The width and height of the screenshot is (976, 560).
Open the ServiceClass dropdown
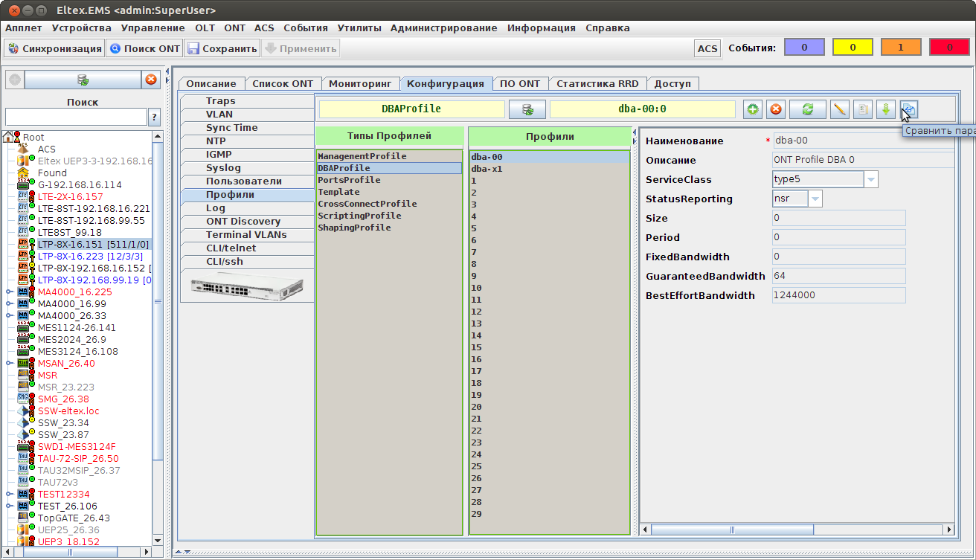click(x=870, y=179)
